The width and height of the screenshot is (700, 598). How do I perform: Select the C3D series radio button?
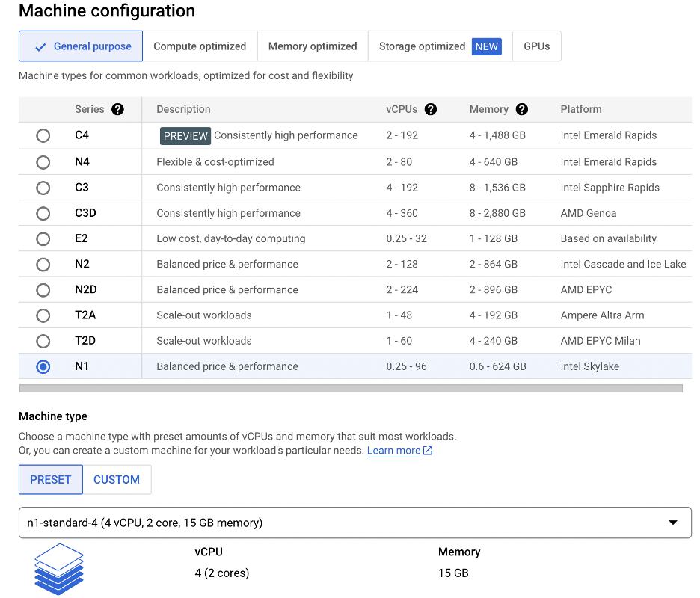[43, 213]
